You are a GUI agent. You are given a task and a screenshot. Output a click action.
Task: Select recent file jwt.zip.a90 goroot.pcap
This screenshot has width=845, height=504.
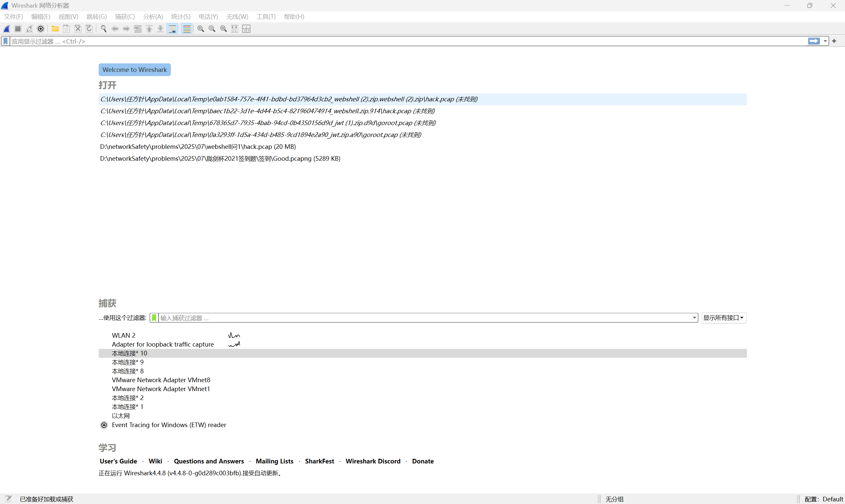coord(423,135)
